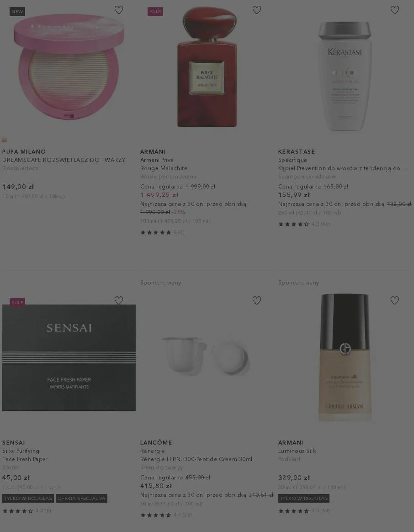
Task: Click the Rénergie H.P.N. 300-Peptide Cream title
Action: click(x=196, y=459)
